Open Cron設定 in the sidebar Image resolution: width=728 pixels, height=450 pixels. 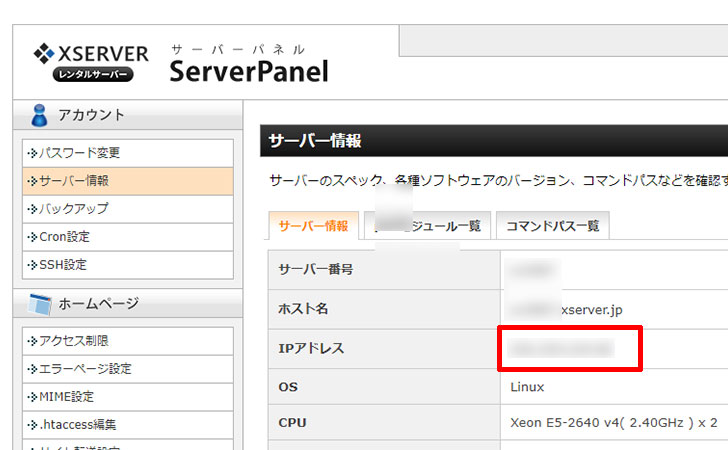(128, 237)
